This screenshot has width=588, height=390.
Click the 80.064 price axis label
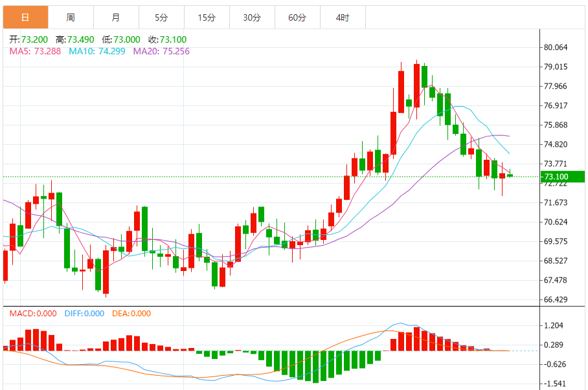coord(556,47)
